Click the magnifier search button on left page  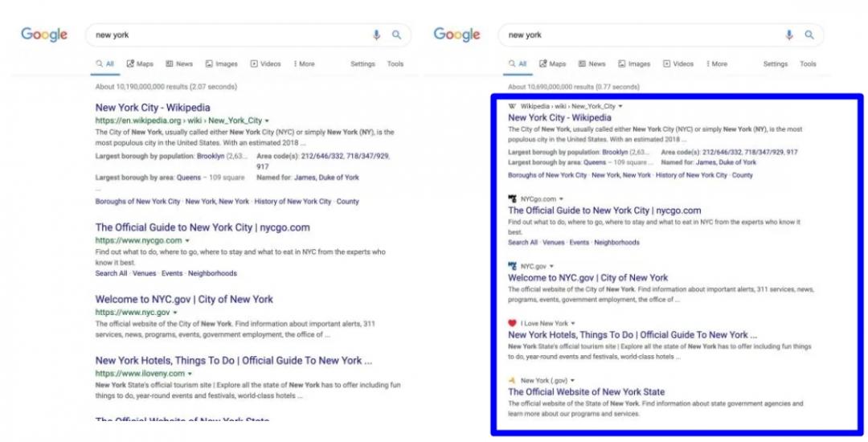(x=396, y=35)
